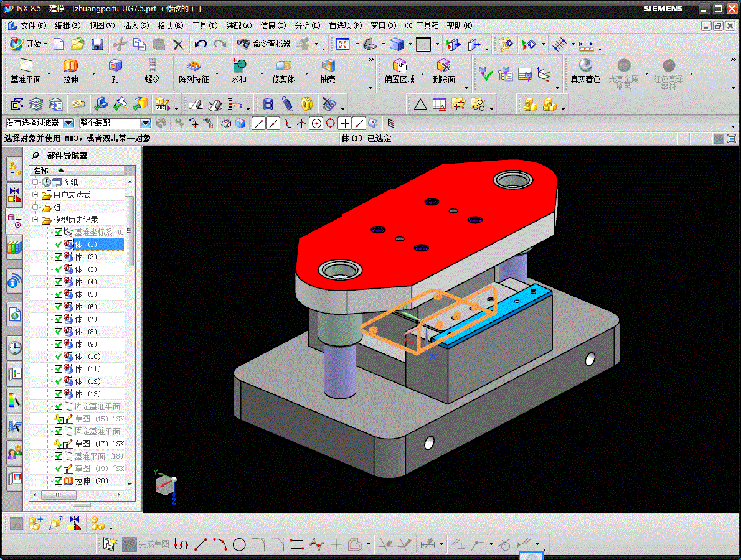Image resolution: width=741 pixels, height=560 pixels.
Task: Select the 抽壳 (Shell) tool
Action: (x=328, y=65)
